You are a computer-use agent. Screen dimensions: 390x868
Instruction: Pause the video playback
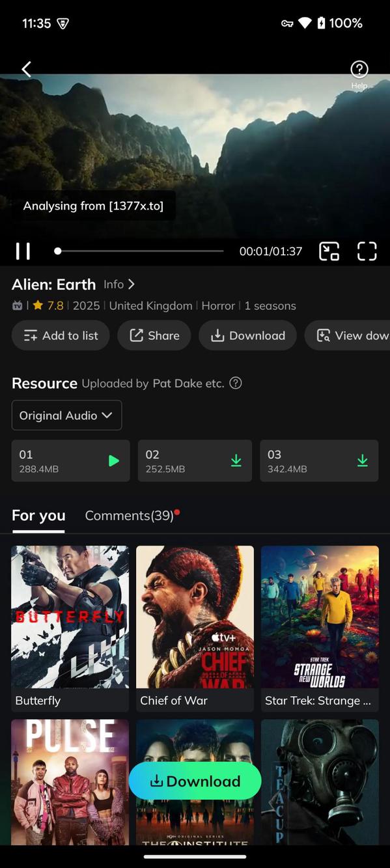(23, 251)
